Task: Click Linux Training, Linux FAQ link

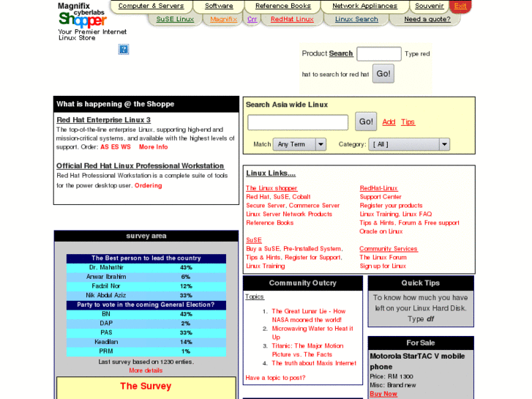Action: click(x=396, y=214)
